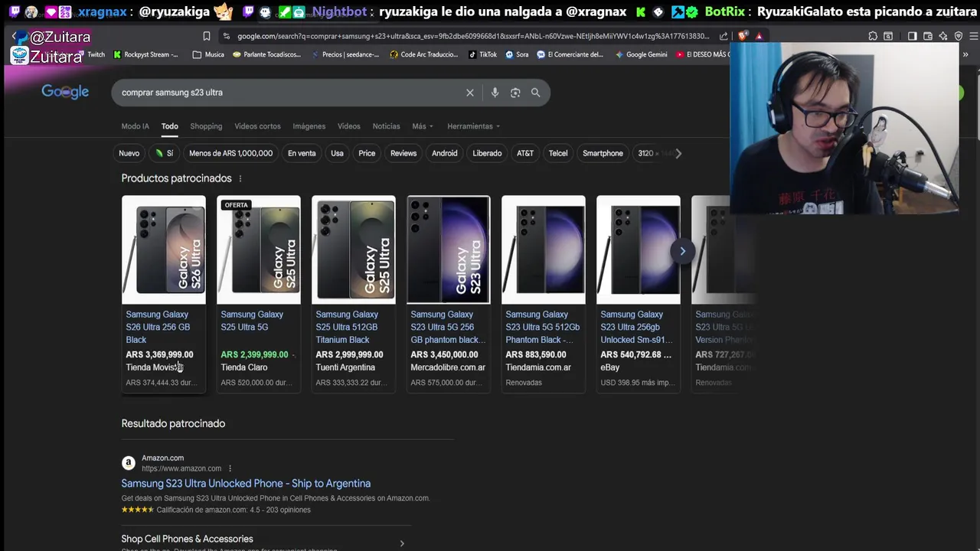Open the three-dot menu beside Productos patrocinados
The height and width of the screenshot is (551, 980).
click(x=240, y=178)
